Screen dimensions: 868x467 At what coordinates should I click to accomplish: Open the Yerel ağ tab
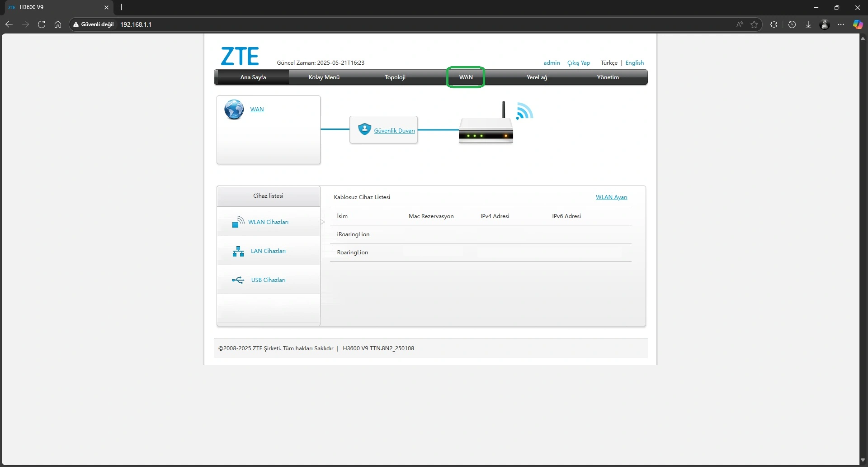[537, 77]
